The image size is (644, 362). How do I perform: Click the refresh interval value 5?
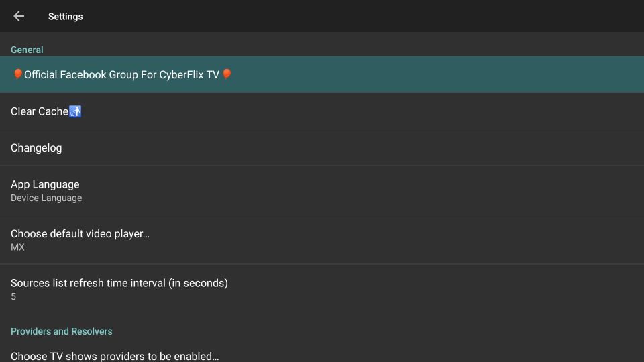(13, 296)
